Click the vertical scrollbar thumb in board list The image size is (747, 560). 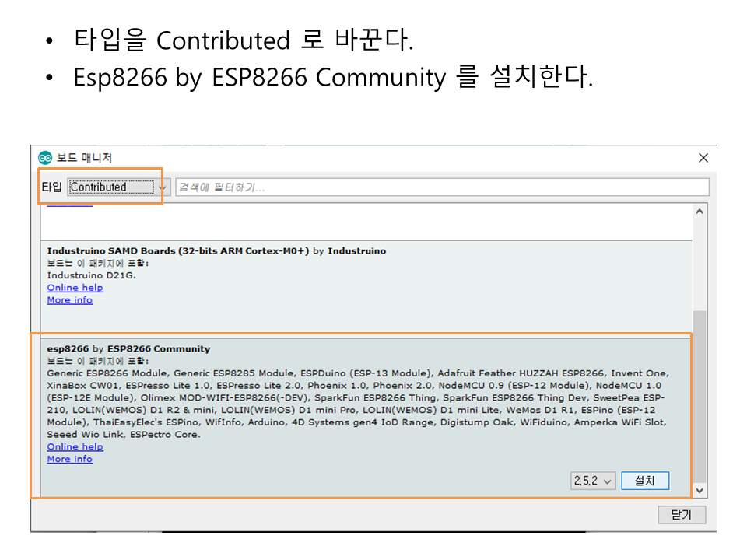point(700,397)
